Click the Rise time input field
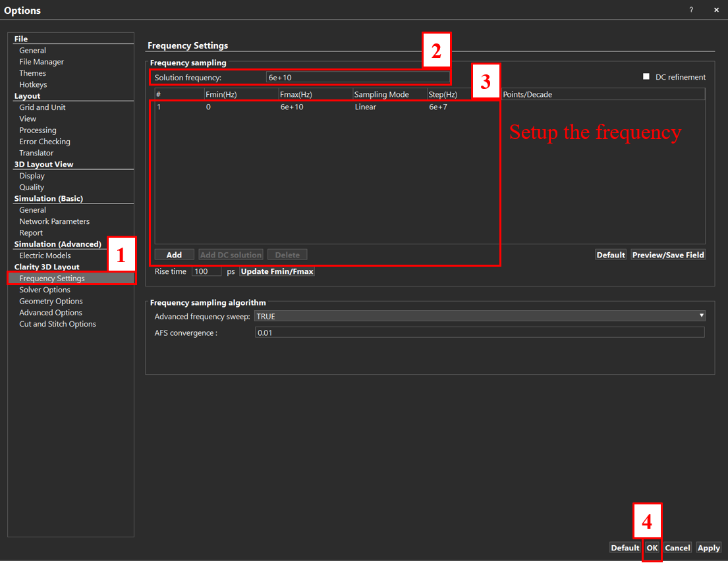Image resolution: width=728 pixels, height=563 pixels. point(206,271)
